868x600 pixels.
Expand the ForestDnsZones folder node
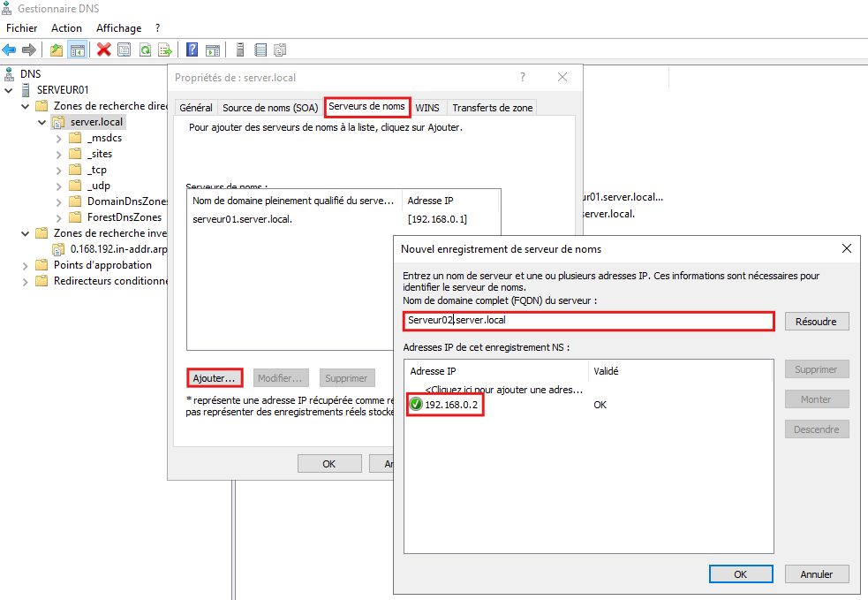(x=58, y=217)
